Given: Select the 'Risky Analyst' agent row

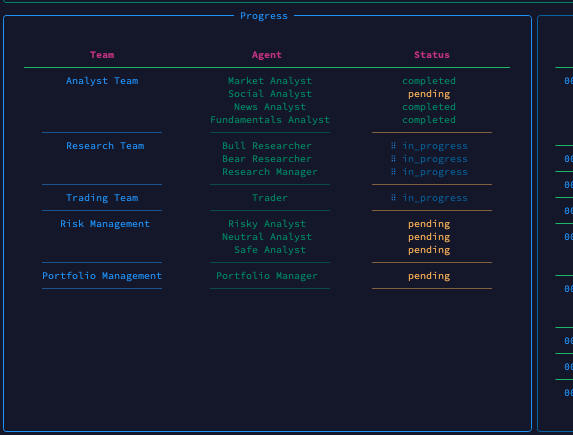Looking at the screenshot, I should click(x=267, y=224).
